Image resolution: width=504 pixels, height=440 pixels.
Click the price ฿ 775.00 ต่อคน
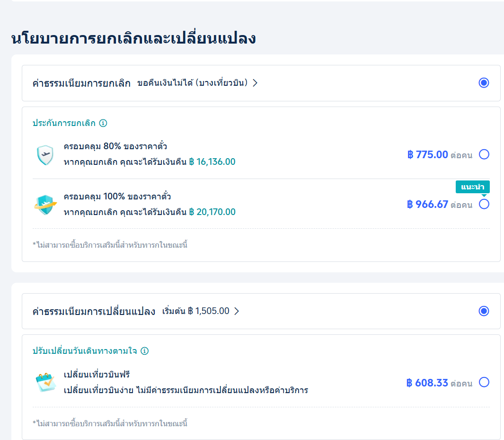pos(440,155)
